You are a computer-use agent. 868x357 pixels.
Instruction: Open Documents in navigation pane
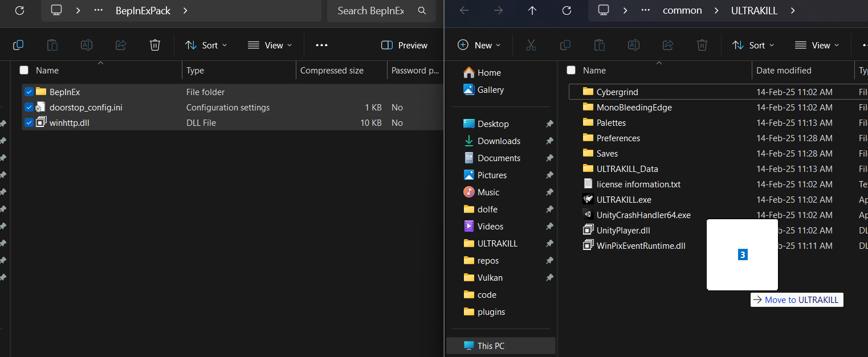[492, 158]
